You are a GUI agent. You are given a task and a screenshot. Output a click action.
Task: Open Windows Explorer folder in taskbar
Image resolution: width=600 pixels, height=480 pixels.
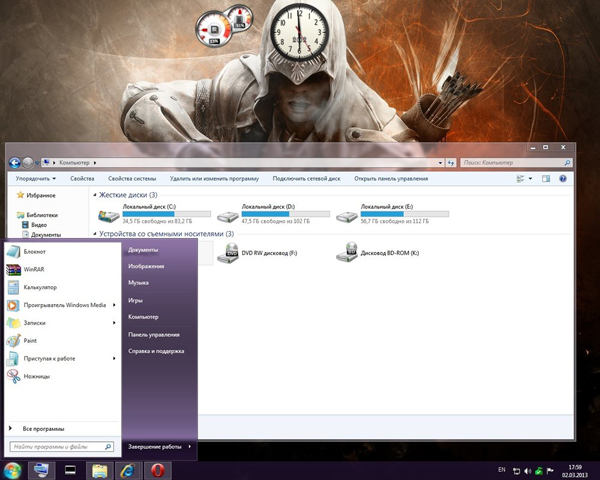coord(99,471)
